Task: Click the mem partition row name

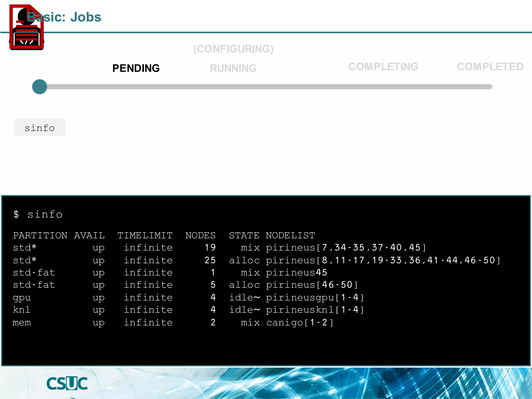Action: 22,322
